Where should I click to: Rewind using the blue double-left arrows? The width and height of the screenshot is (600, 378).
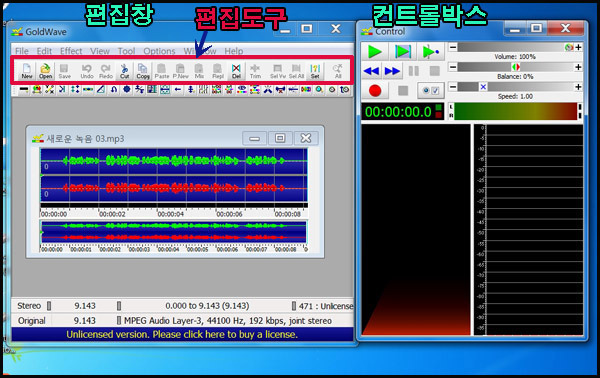[x=371, y=71]
